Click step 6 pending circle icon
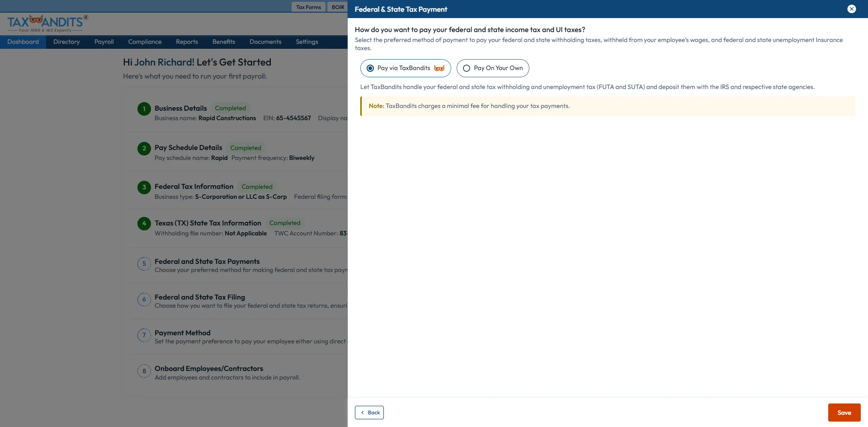 tap(144, 299)
